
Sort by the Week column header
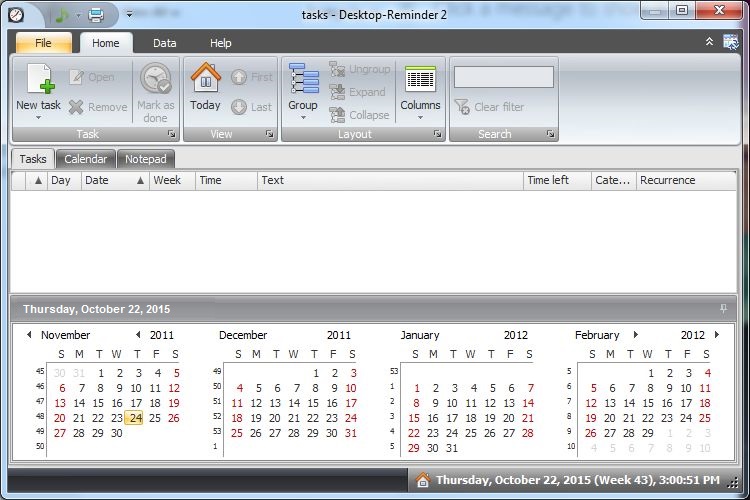click(172, 180)
